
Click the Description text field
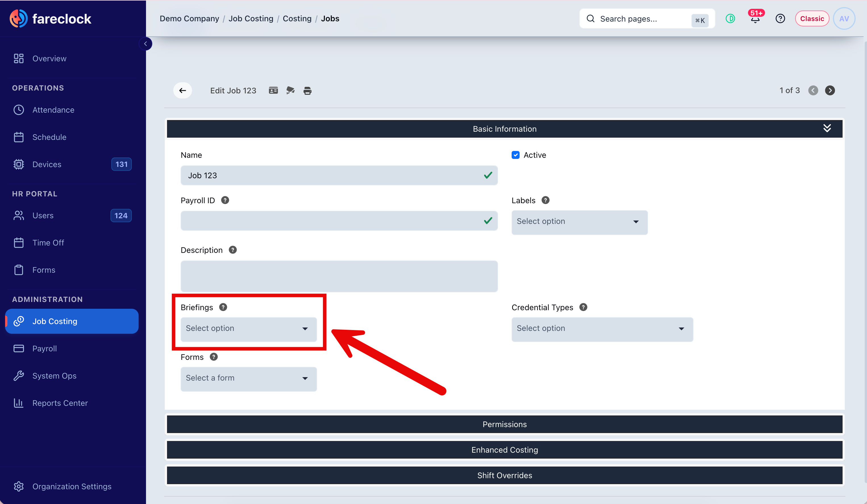tap(339, 276)
